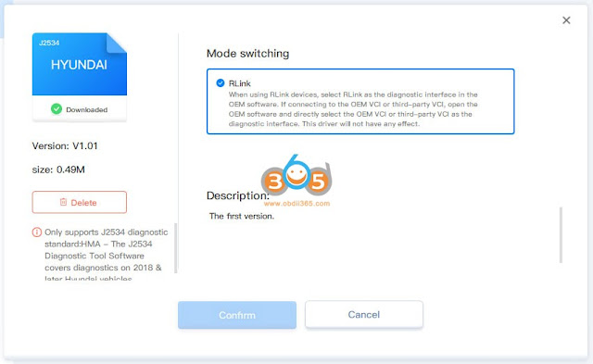Click the "Mode switching" heading

point(247,54)
